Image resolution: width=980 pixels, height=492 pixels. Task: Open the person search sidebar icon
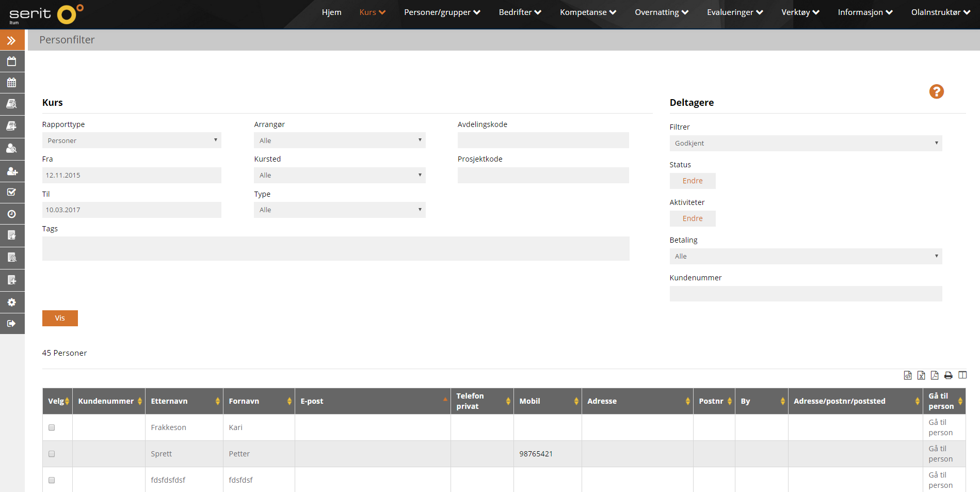[x=12, y=149]
